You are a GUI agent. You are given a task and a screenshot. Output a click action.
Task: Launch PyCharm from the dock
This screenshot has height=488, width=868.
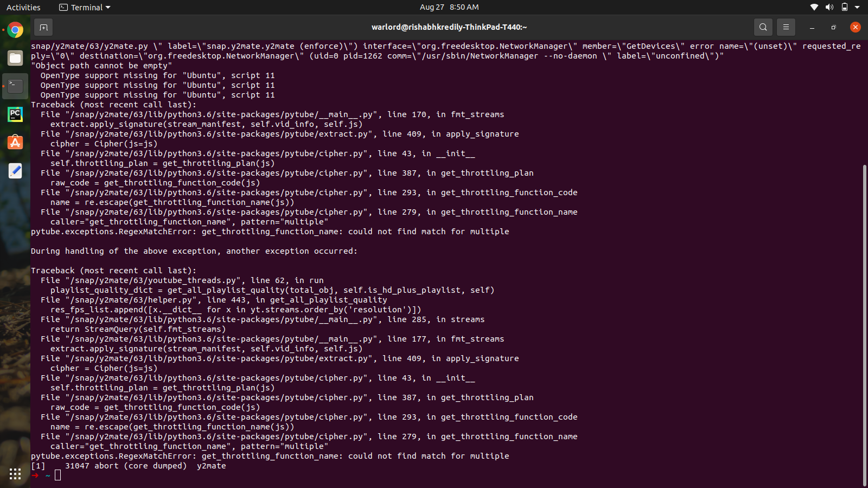15,114
